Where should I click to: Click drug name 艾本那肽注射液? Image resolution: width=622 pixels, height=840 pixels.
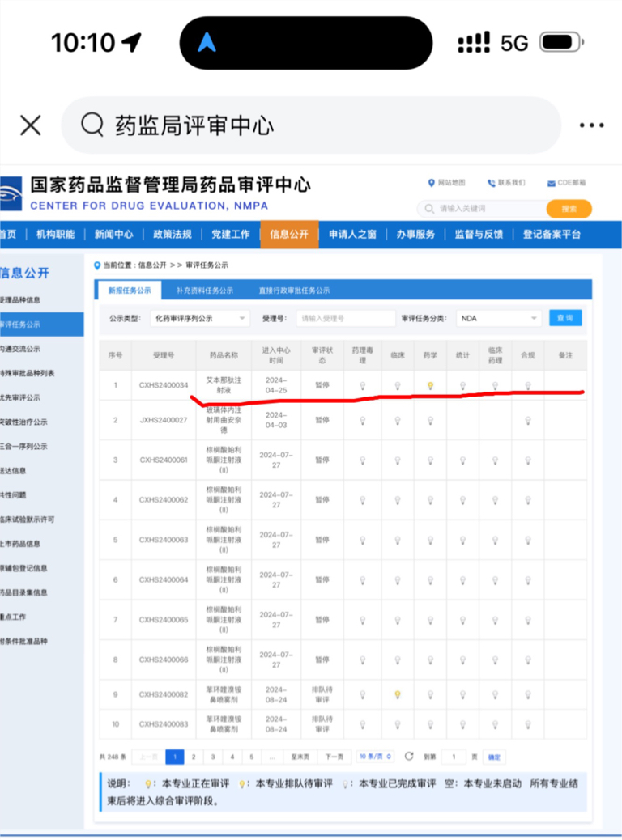224,385
